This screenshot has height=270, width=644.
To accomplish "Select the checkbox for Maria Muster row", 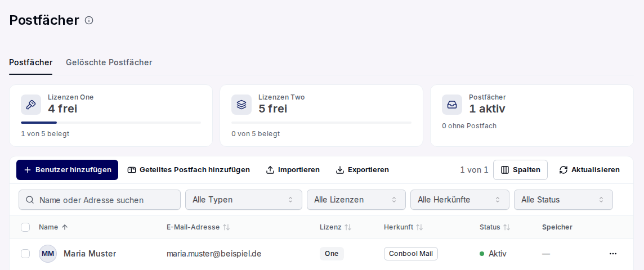I will point(25,254).
